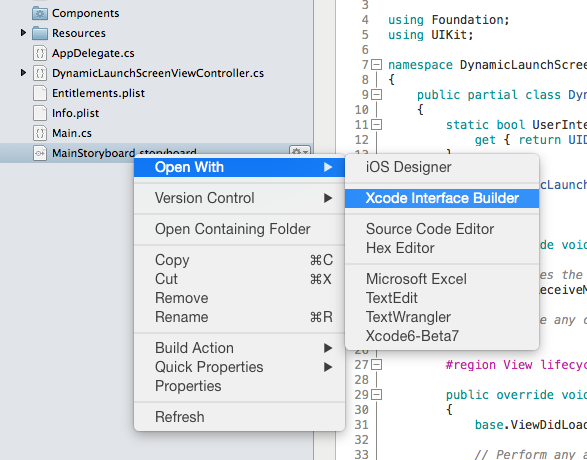The height and width of the screenshot is (460, 587).
Task: Collapse the code fold at line 11
Action: (377, 125)
